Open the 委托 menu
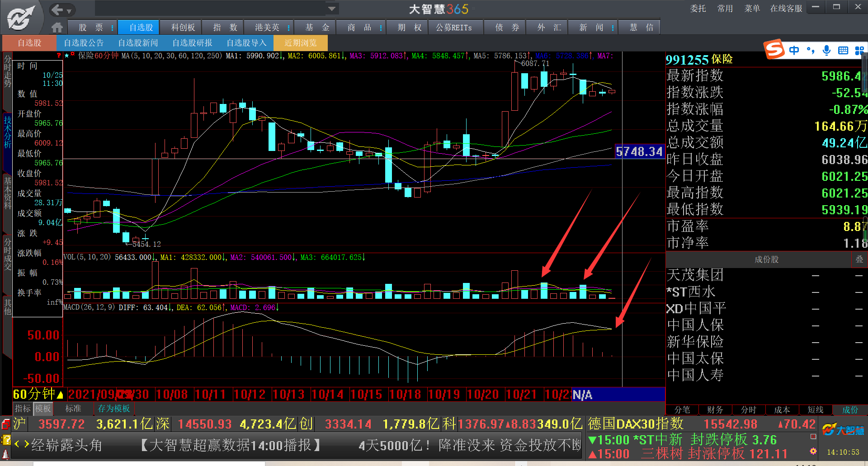Viewport: 868px width, 466px height. click(x=698, y=9)
